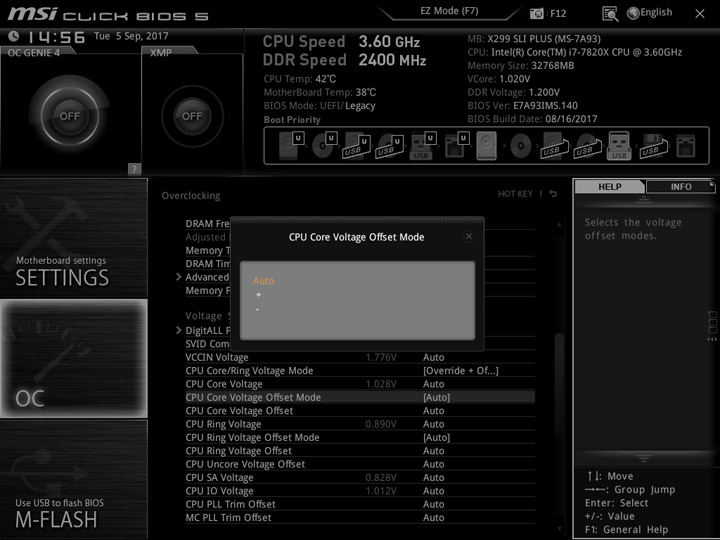Click the CPU Core Voltage Auto field
Screen dimensions: 720x540
(x=433, y=384)
